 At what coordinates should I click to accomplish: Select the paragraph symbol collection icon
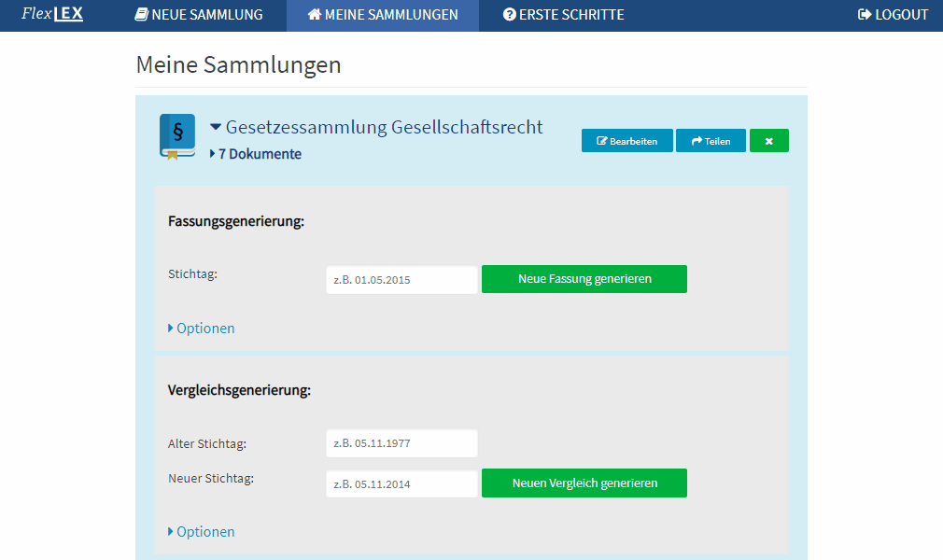176,136
